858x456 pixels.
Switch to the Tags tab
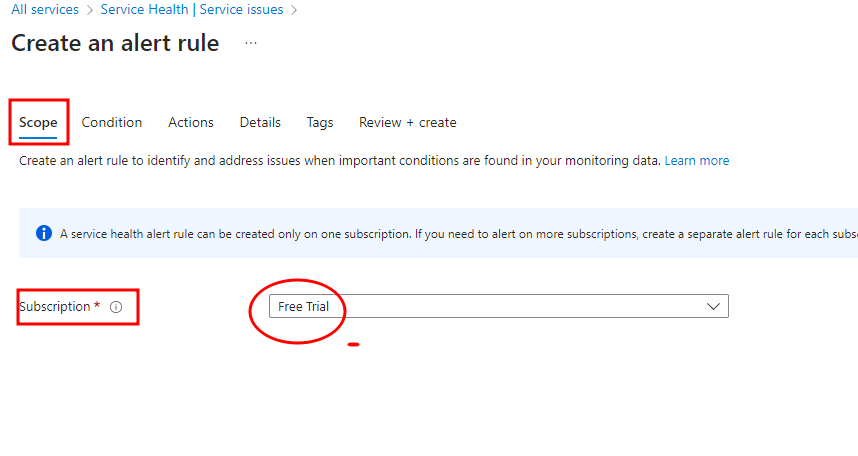pos(320,122)
